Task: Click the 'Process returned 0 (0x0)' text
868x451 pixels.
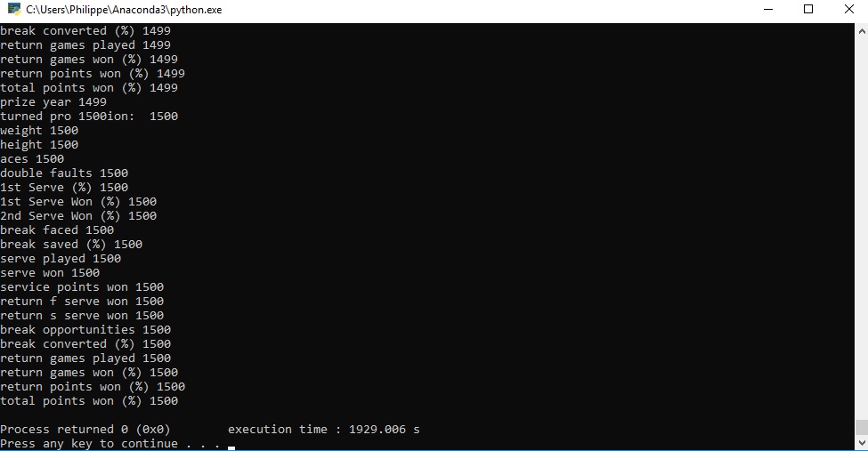Action: tap(85, 430)
